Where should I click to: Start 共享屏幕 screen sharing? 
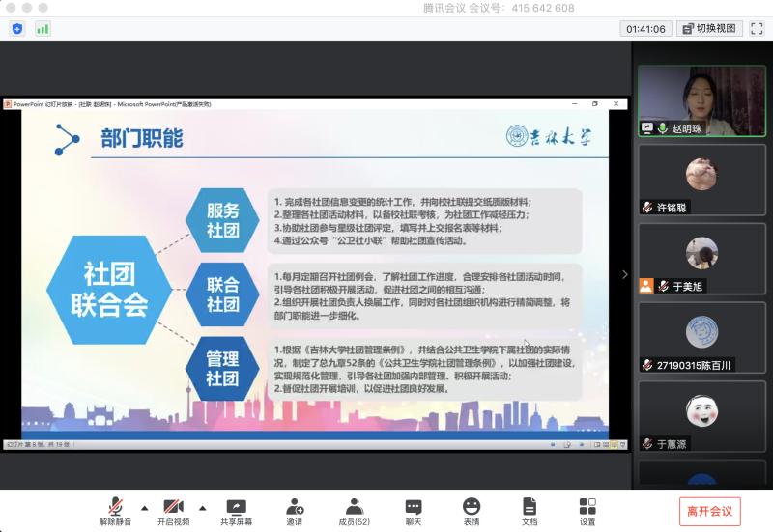pyautogui.click(x=236, y=512)
